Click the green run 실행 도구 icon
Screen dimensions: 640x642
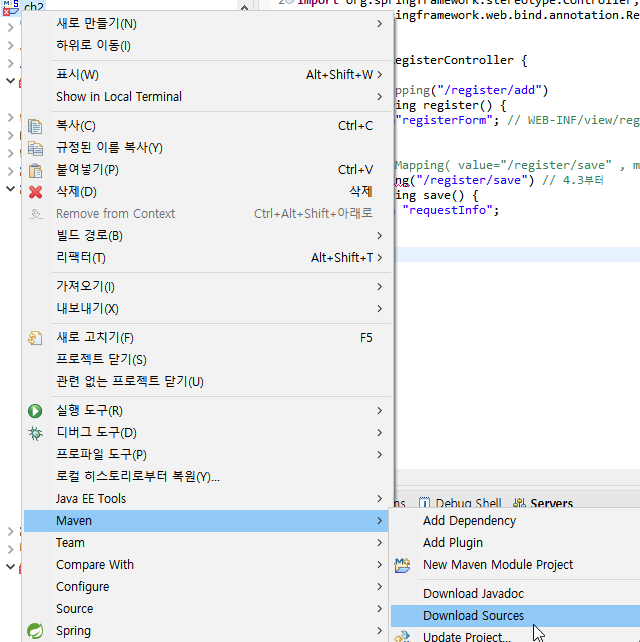(35, 411)
